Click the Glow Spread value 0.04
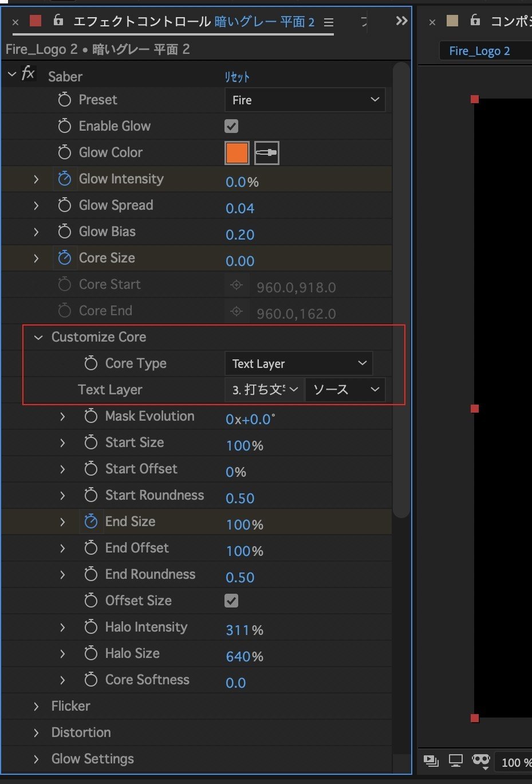This screenshot has width=532, height=784. [x=240, y=209]
